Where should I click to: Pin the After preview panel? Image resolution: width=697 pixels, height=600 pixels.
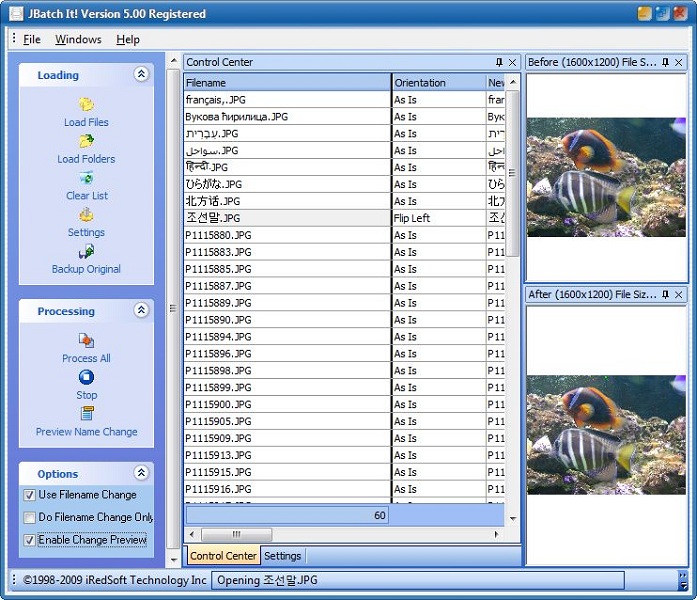coord(665,294)
